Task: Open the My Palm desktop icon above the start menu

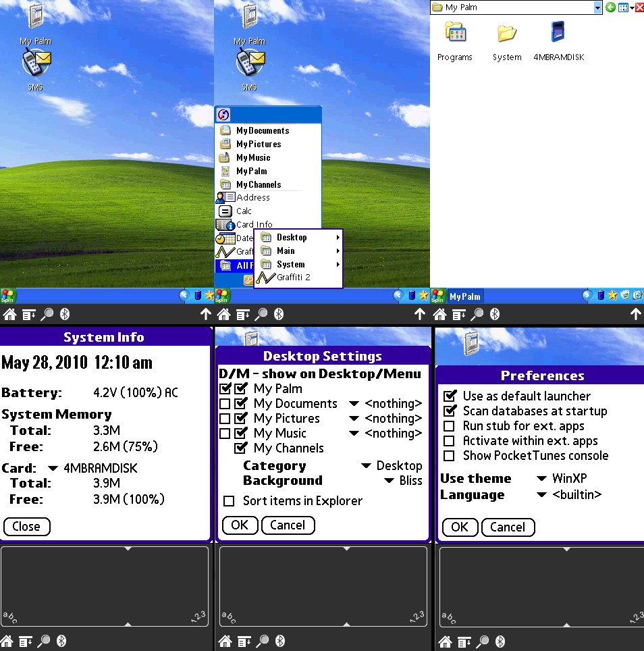Action: pos(250,24)
